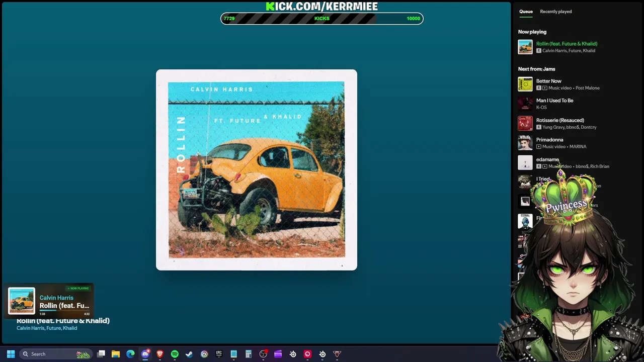Click the Better Now album thumbnail
The width and height of the screenshot is (644, 362).
(525, 84)
